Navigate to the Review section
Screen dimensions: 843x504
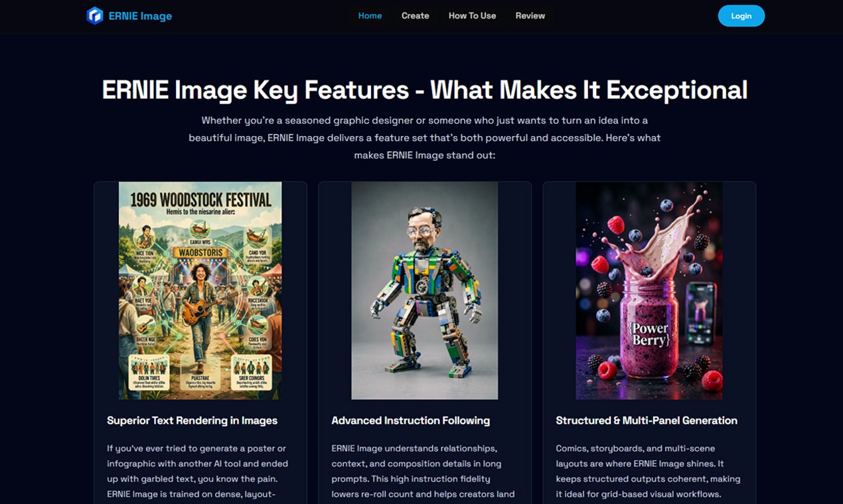530,15
